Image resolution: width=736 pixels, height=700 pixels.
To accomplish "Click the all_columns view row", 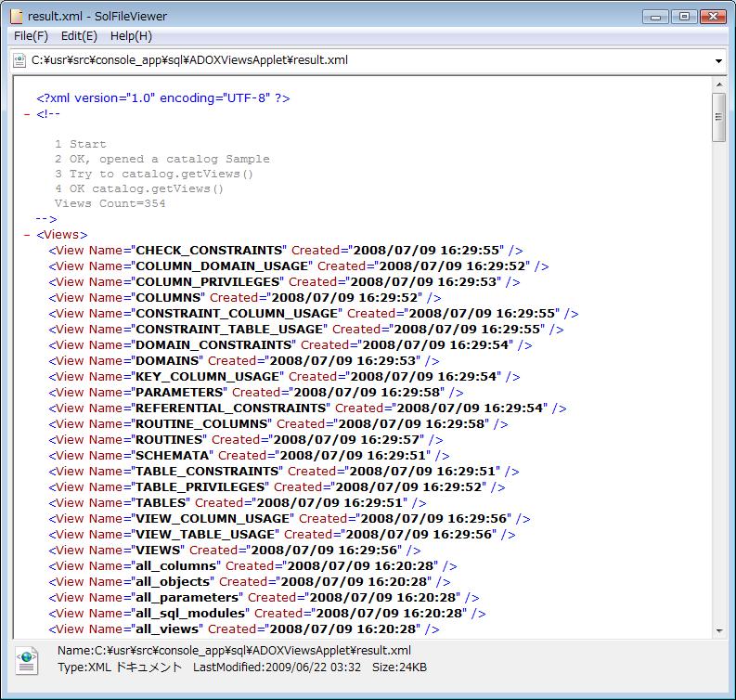I will [x=252, y=566].
